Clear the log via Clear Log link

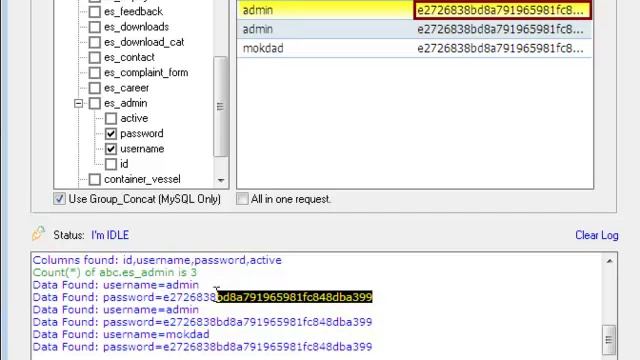pos(597,235)
